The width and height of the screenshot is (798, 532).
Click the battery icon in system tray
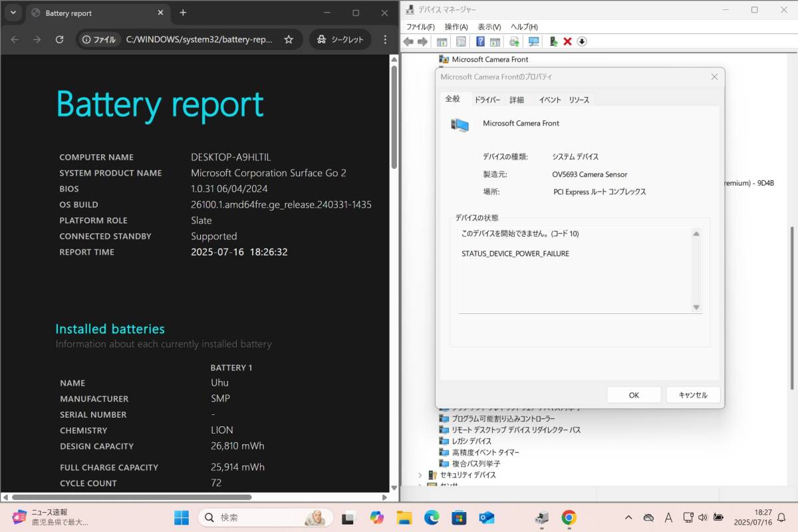(x=719, y=517)
